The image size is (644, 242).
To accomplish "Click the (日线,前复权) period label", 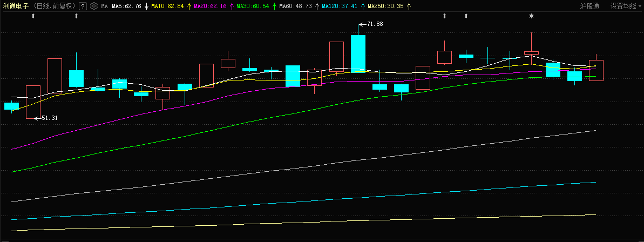I will point(55,6).
